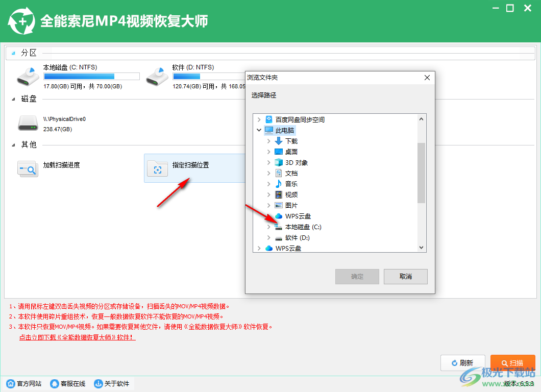Click the WPS云盘 cloud icon under 此电脑
This screenshot has height=392, width=541.
click(x=279, y=216)
